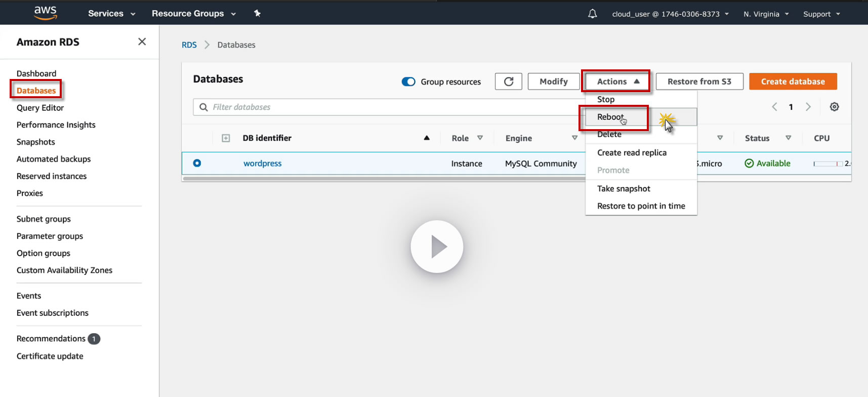Click the MySQL Community engine cell
868x397 pixels.
click(x=541, y=164)
